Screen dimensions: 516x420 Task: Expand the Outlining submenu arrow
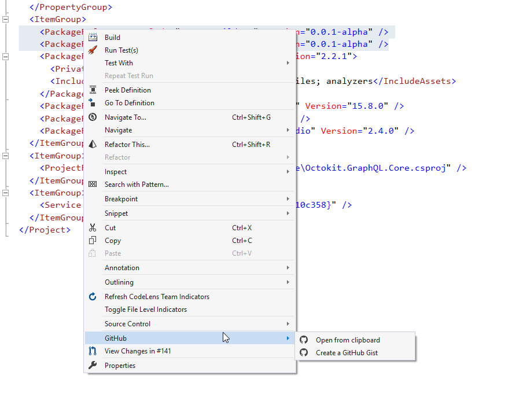point(288,282)
